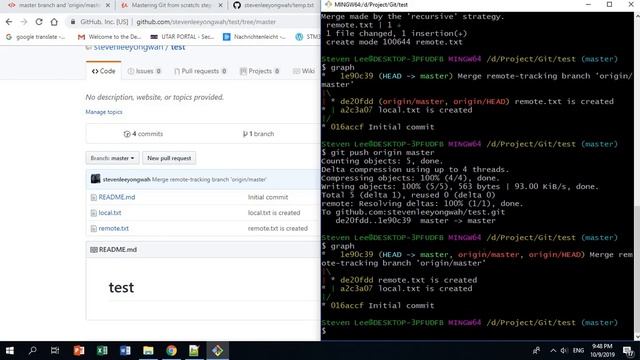The height and width of the screenshot is (360, 640).
Task: Go back with the browser back arrow
Action: 9,22
